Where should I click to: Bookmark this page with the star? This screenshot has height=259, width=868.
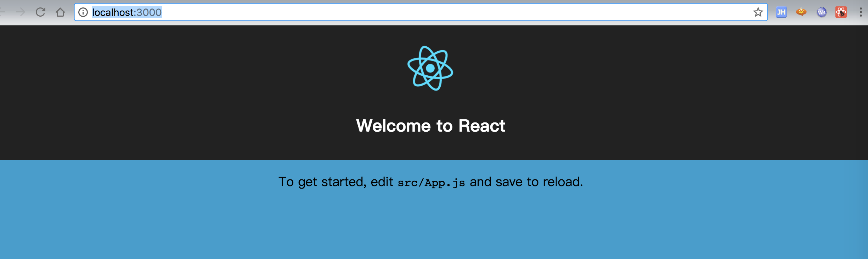tap(758, 12)
